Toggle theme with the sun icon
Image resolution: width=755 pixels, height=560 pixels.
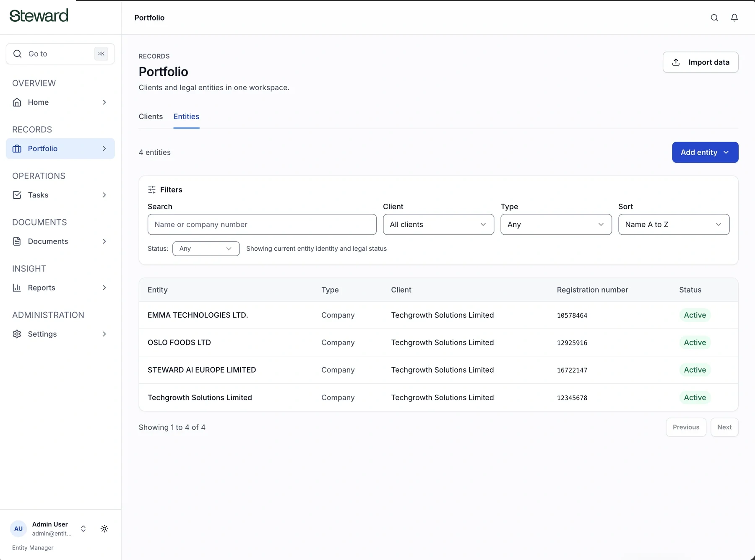click(104, 529)
